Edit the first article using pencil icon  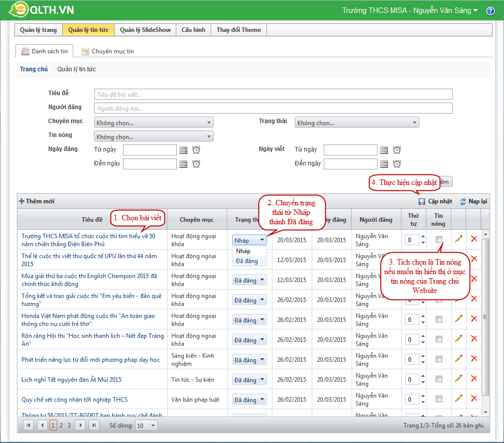[459, 239]
